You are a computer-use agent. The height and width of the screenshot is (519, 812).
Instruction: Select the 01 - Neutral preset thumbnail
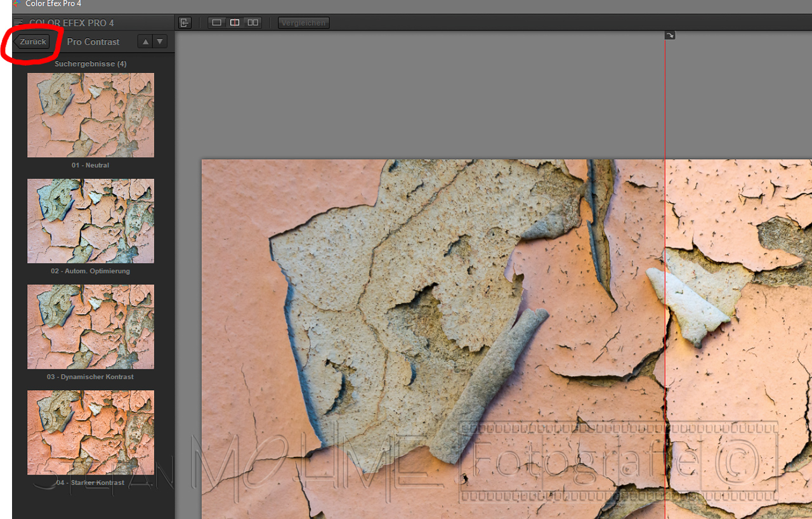(91, 115)
